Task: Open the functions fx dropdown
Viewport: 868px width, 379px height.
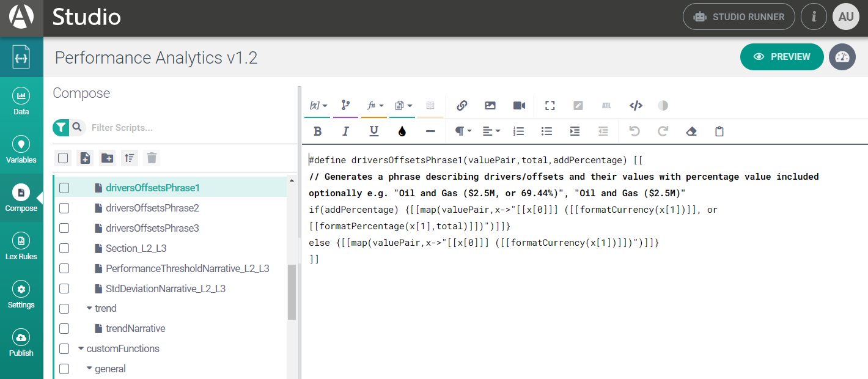Action: [374, 105]
